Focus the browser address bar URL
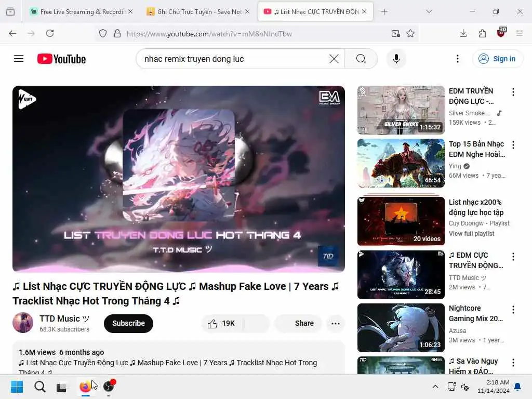The height and width of the screenshot is (399, 532). [209, 34]
